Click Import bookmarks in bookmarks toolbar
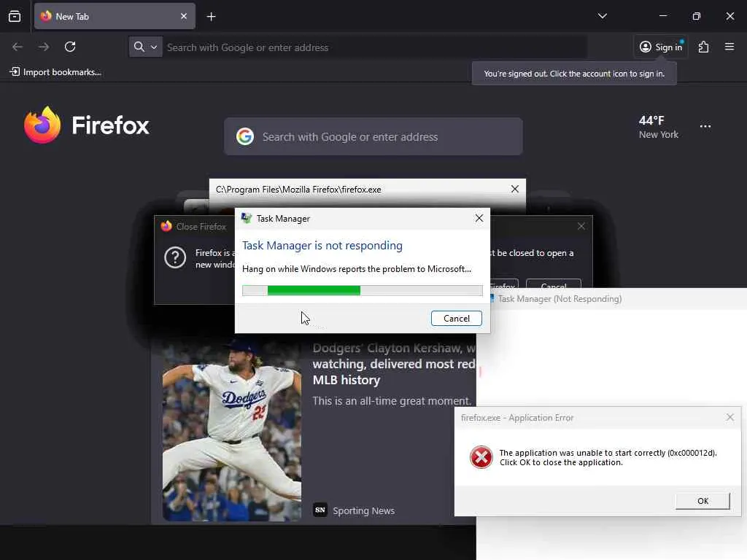Screen dimensions: 747x560 [55, 72]
